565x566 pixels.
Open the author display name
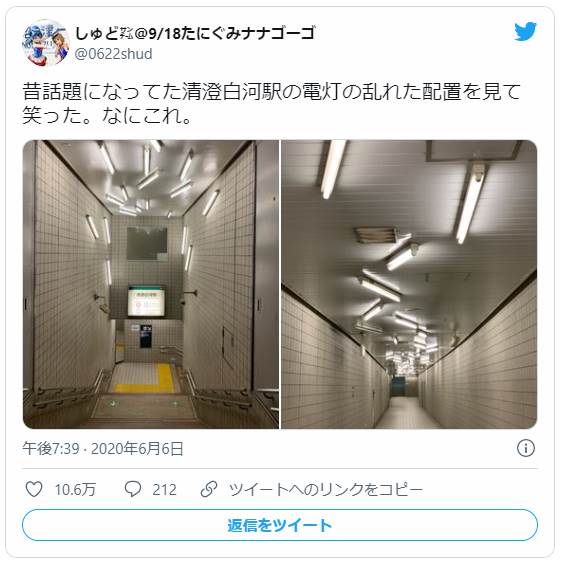pyautogui.click(x=195, y=33)
